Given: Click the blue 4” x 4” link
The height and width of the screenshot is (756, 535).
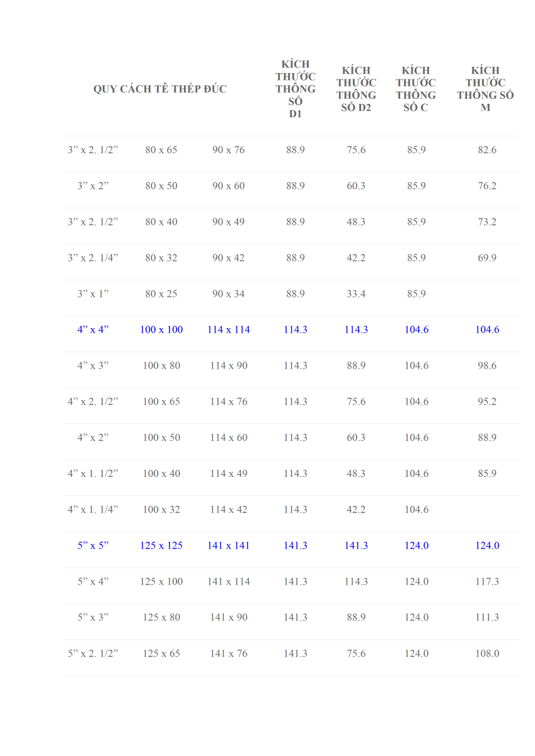Looking at the screenshot, I should tap(93, 329).
